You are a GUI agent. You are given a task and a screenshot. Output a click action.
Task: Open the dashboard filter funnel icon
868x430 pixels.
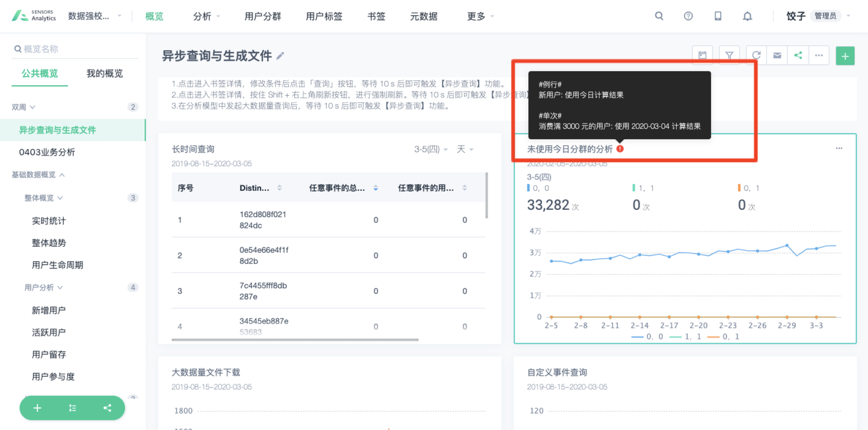coord(729,55)
